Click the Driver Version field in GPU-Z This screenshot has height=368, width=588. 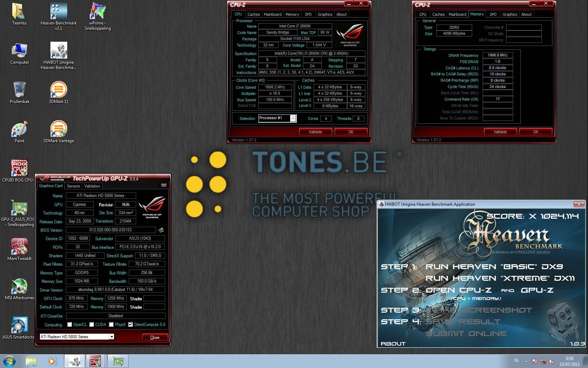pos(115,289)
